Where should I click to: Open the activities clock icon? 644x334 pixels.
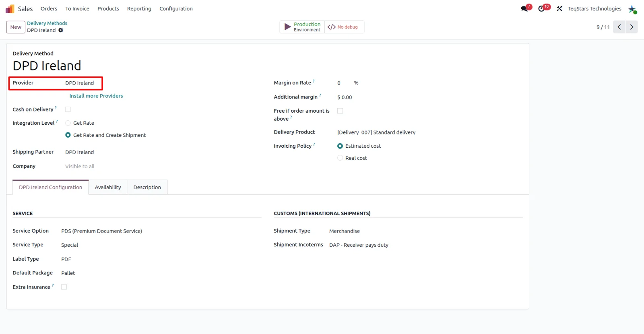541,8
